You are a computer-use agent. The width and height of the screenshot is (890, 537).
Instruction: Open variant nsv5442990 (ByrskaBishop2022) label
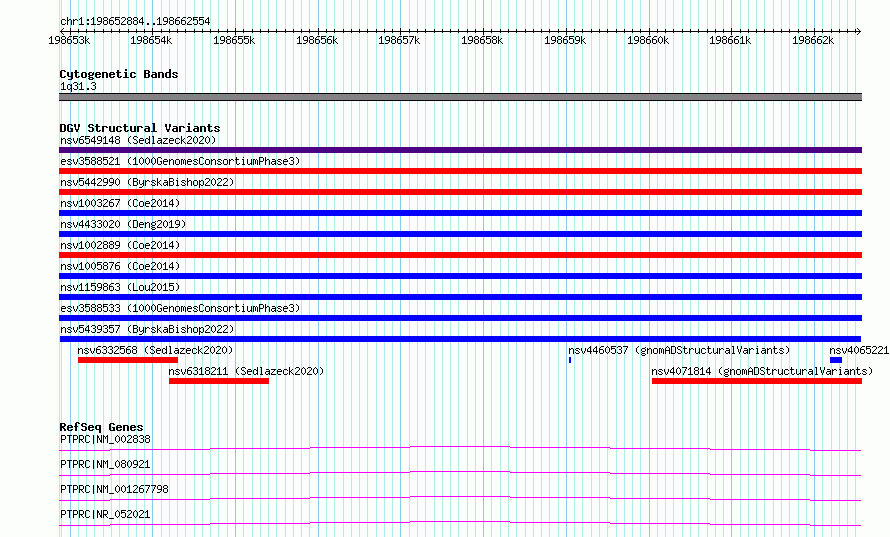(x=147, y=182)
